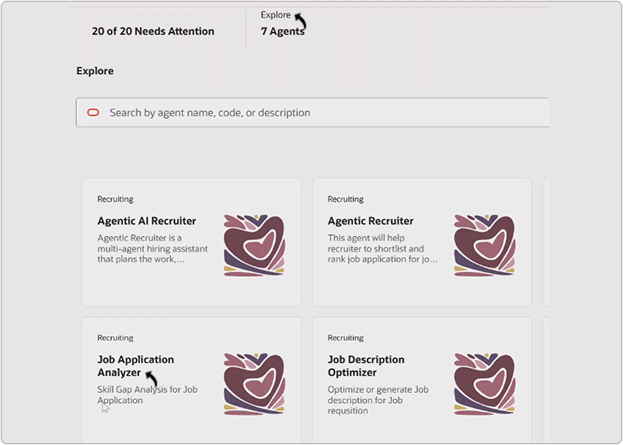This screenshot has width=623, height=445.
Task: Click the Skill Gap Analysis description text
Action: pyautogui.click(x=147, y=395)
